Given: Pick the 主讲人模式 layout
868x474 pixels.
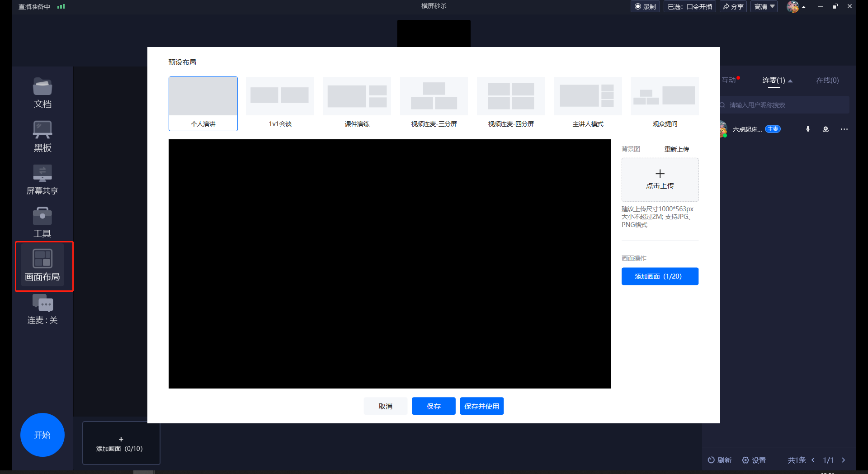Looking at the screenshot, I should pos(588,104).
